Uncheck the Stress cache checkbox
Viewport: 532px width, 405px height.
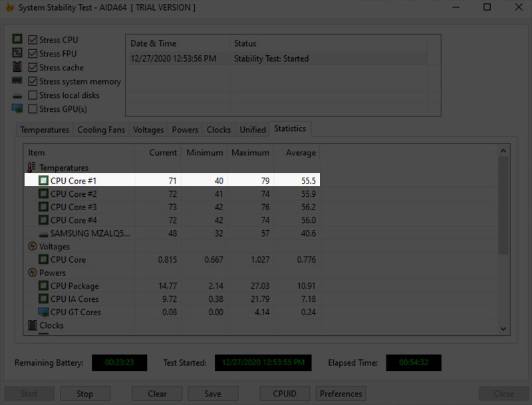coord(33,68)
